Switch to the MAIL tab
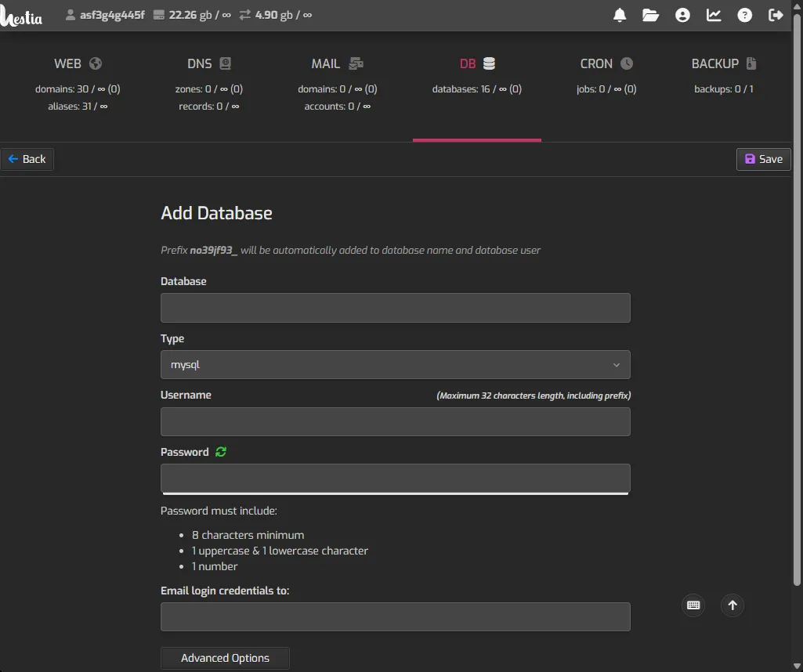803x672 pixels. (x=338, y=63)
